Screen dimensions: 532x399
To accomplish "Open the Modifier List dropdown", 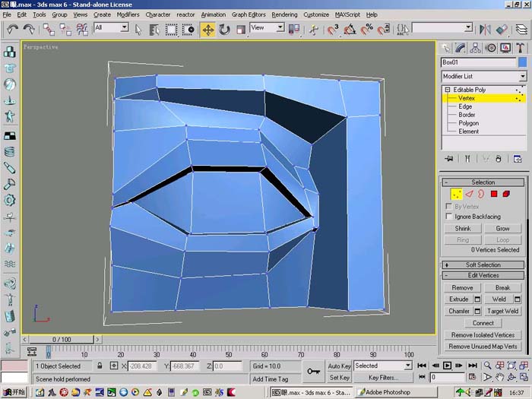I will (x=484, y=76).
